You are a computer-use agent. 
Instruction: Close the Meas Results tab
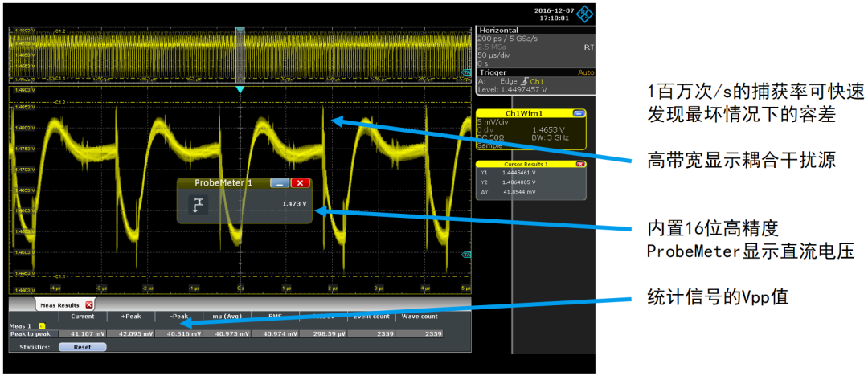[89, 305]
